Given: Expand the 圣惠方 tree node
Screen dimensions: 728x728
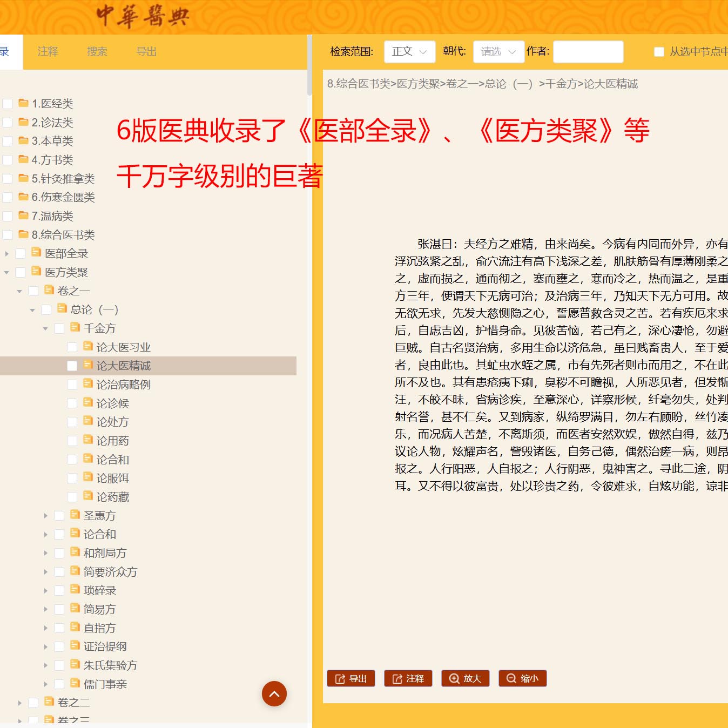Looking at the screenshot, I should point(46,515).
